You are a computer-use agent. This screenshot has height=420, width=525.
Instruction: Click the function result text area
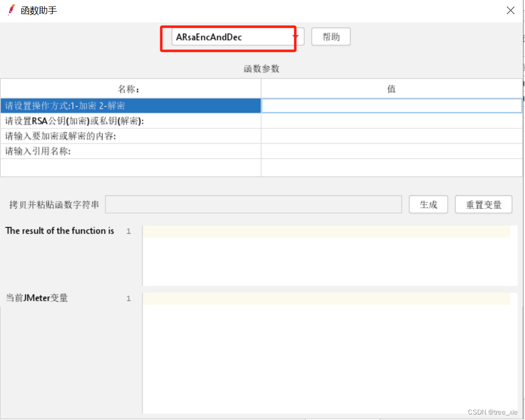[x=330, y=256]
